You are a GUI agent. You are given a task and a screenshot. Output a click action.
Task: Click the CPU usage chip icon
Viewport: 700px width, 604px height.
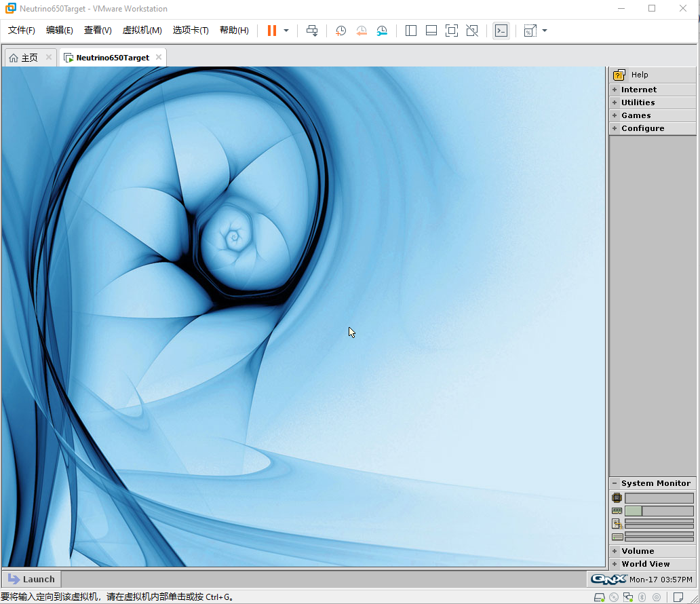[617, 497]
